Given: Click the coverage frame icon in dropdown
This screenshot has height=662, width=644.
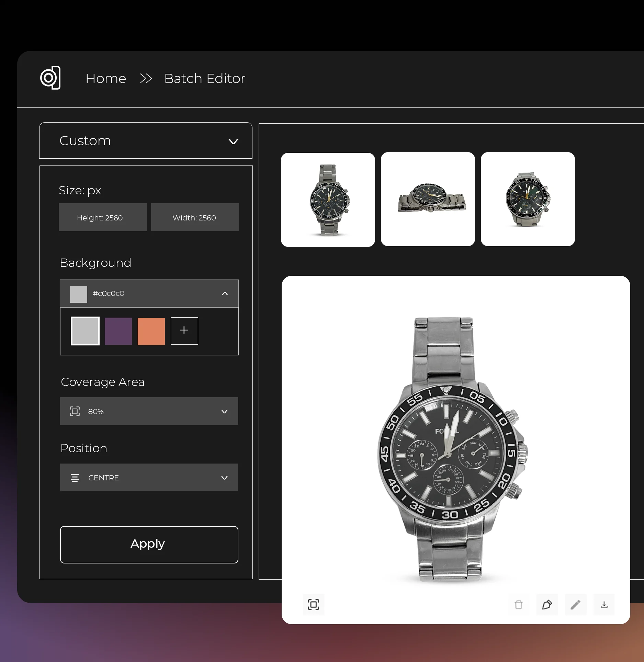Looking at the screenshot, I should (75, 411).
